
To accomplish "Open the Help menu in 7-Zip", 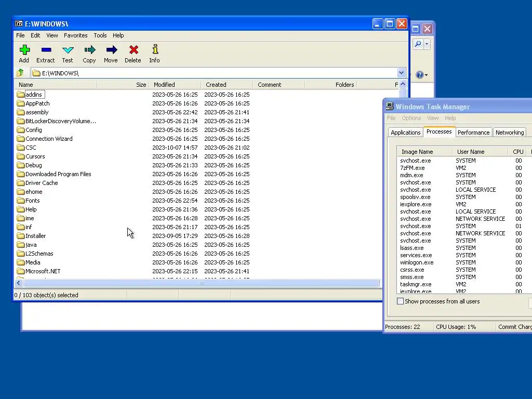I will click(118, 35).
